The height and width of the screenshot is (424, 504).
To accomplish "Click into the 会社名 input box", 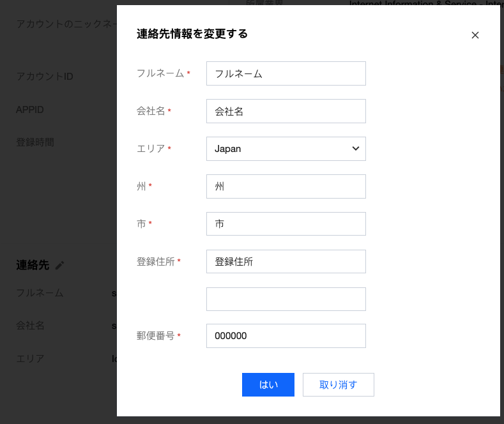I will [x=286, y=111].
